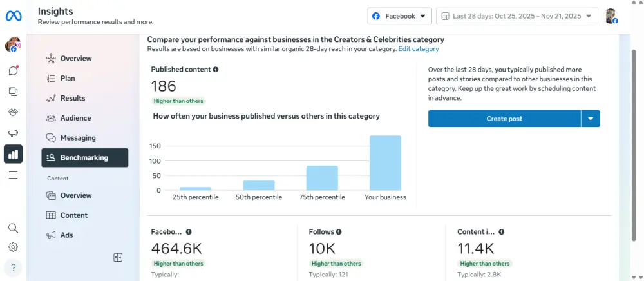Image resolution: width=644 pixels, height=281 pixels.
Task: Expand the Create post dropdown arrow
Action: [x=591, y=119]
